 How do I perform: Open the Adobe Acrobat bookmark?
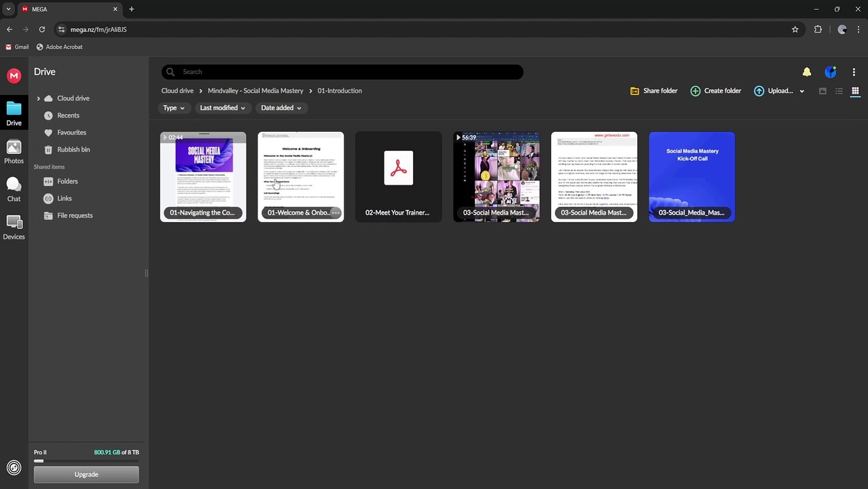(59, 47)
